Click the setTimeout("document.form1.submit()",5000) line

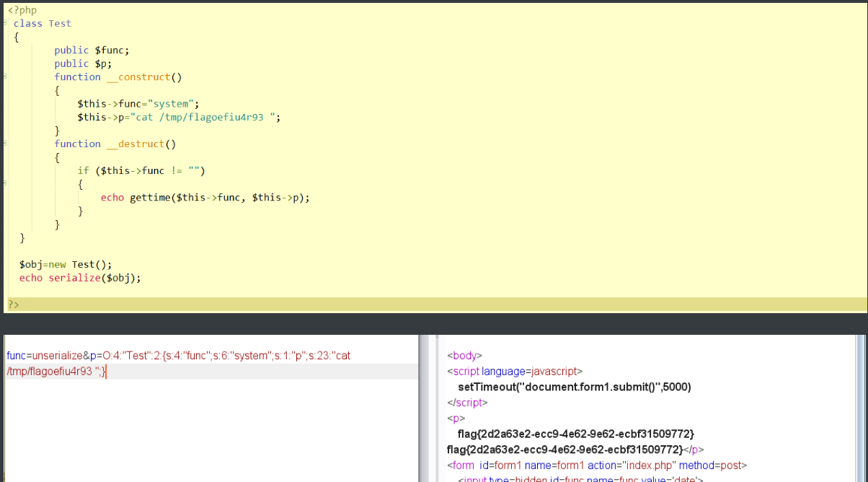pos(574,387)
